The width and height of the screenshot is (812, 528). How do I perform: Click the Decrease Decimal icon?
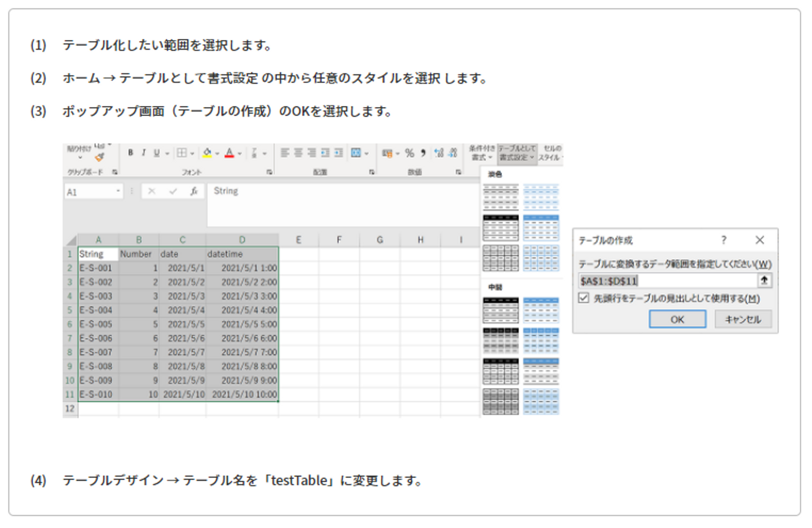point(452,153)
